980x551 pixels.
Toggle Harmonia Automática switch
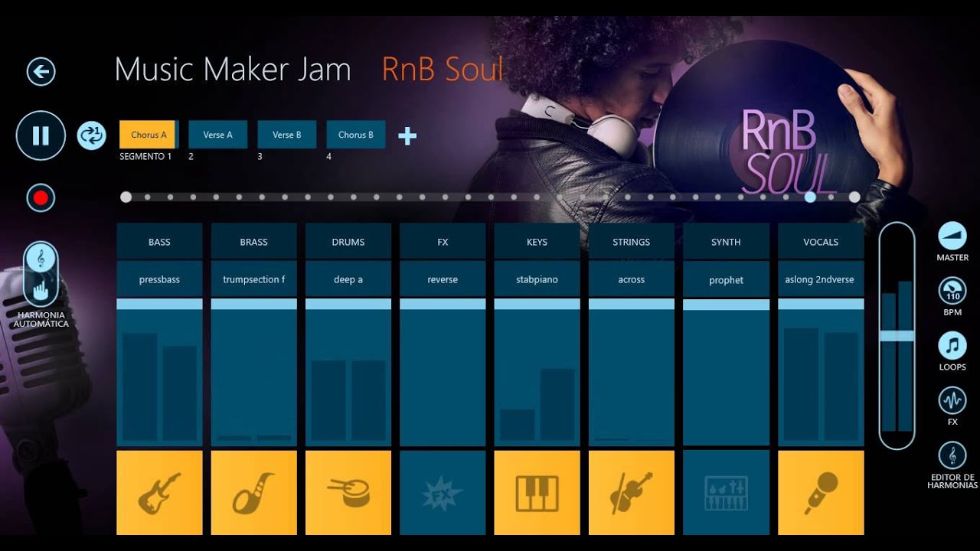pos(41,274)
